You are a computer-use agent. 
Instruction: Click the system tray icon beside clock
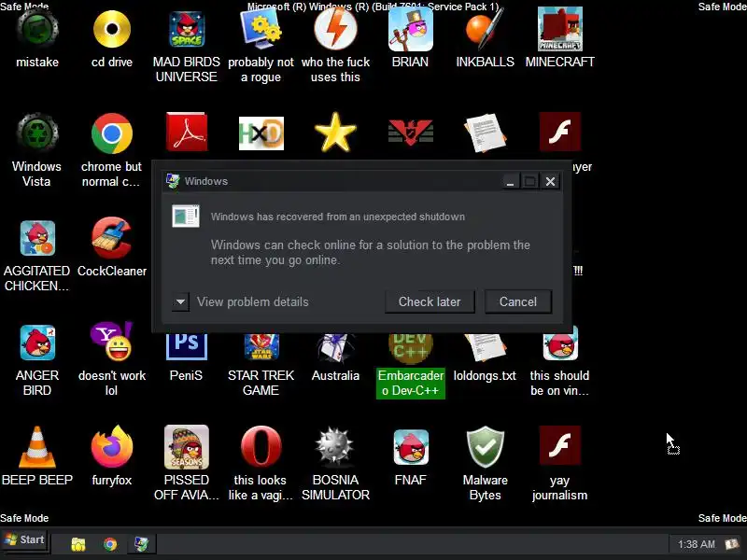click(x=732, y=544)
